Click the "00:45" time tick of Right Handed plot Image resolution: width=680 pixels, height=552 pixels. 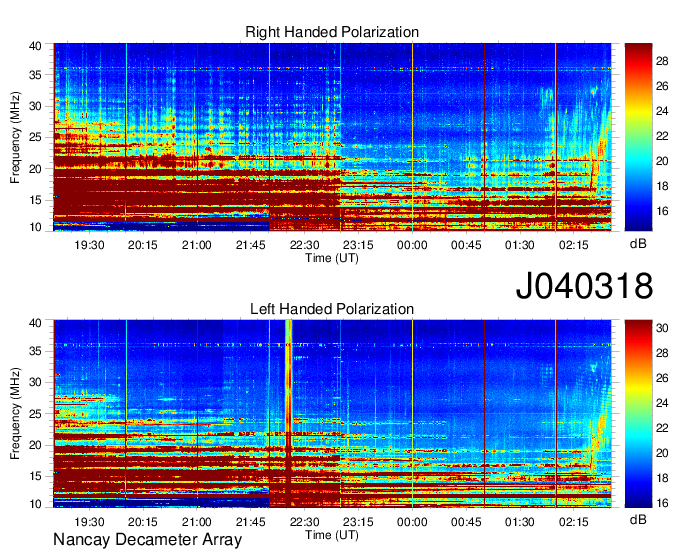pos(466,245)
